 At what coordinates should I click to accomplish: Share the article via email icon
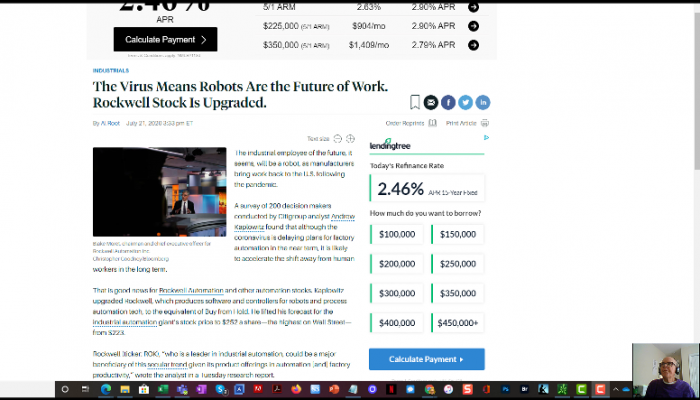click(x=431, y=102)
